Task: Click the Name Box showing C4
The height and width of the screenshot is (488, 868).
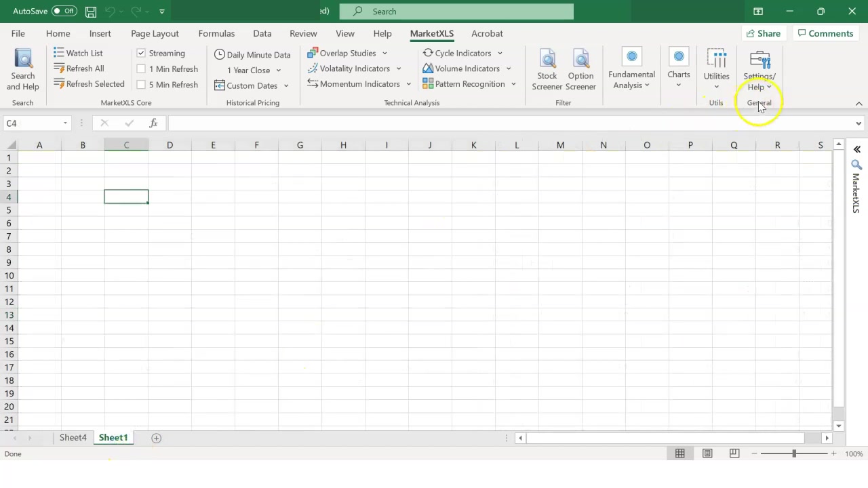Action: [31, 123]
